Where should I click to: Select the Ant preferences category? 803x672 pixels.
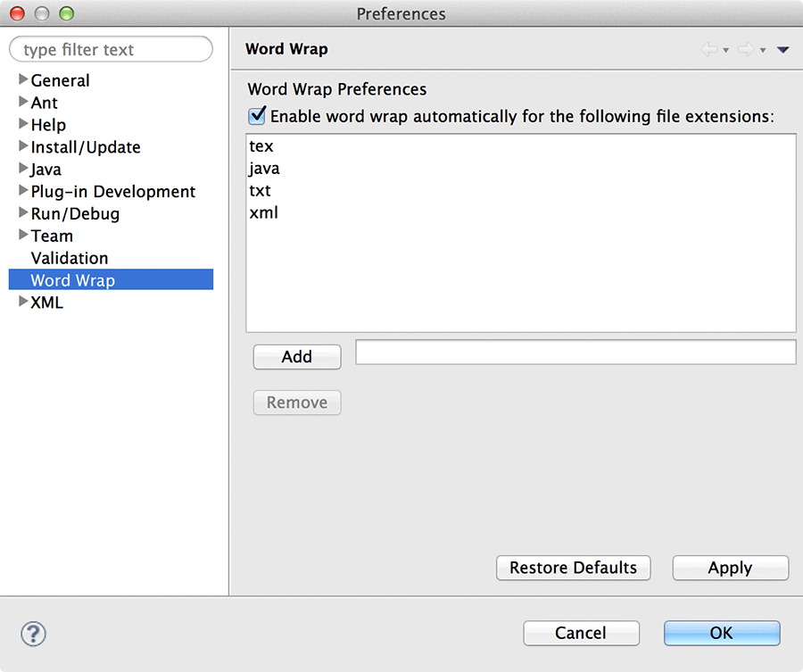[x=44, y=103]
